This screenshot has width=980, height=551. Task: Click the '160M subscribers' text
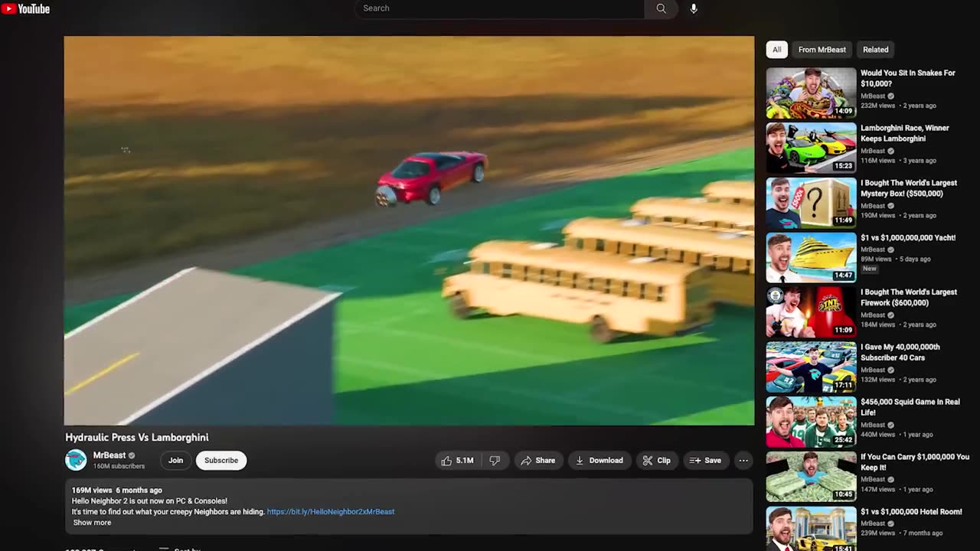pyautogui.click(x=119, y=466)
